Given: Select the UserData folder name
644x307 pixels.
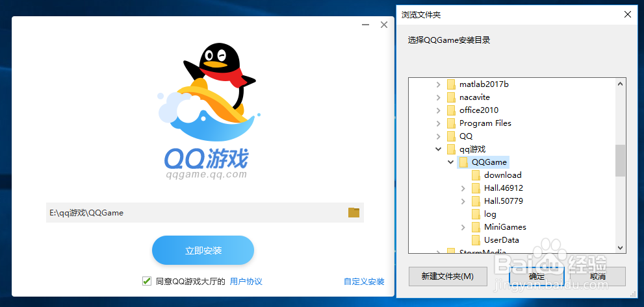Looking at the screenshot, I should click(x=502, y=239).
